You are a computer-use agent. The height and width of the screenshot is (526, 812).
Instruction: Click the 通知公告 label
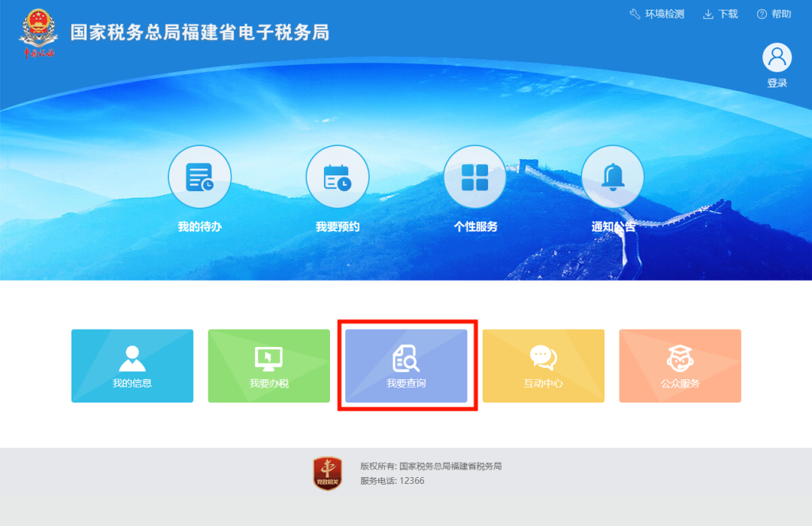click(614, 227)
